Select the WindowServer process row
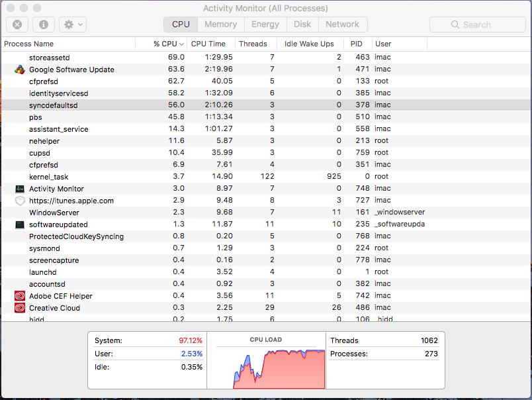This screenshot has height=400, width=532. pos(267,213)
